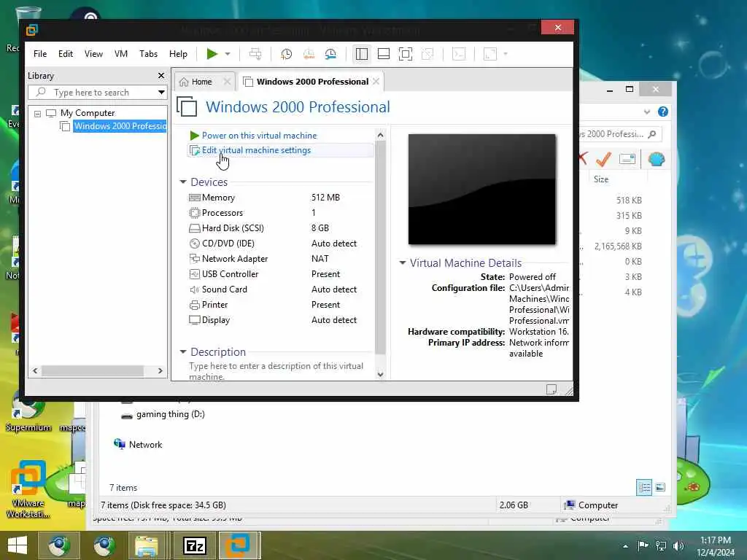747x560 pixels.
Task: Click the blue help icon in Explorer
Action: [662, 112]
